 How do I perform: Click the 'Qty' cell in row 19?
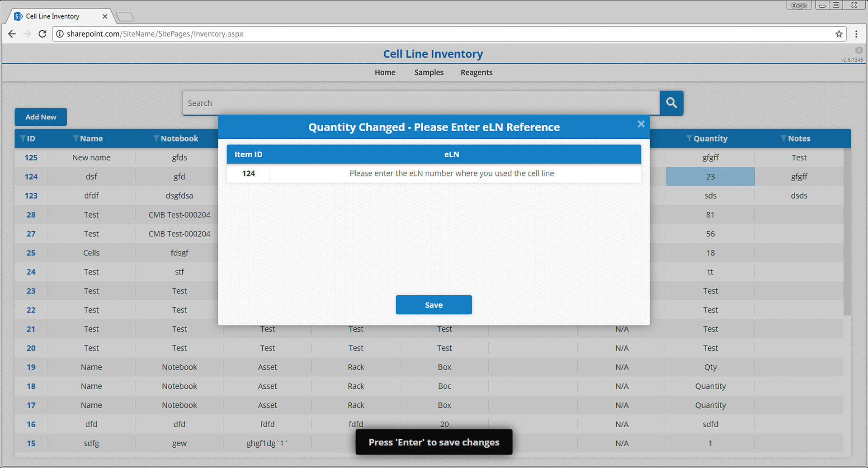710,367
